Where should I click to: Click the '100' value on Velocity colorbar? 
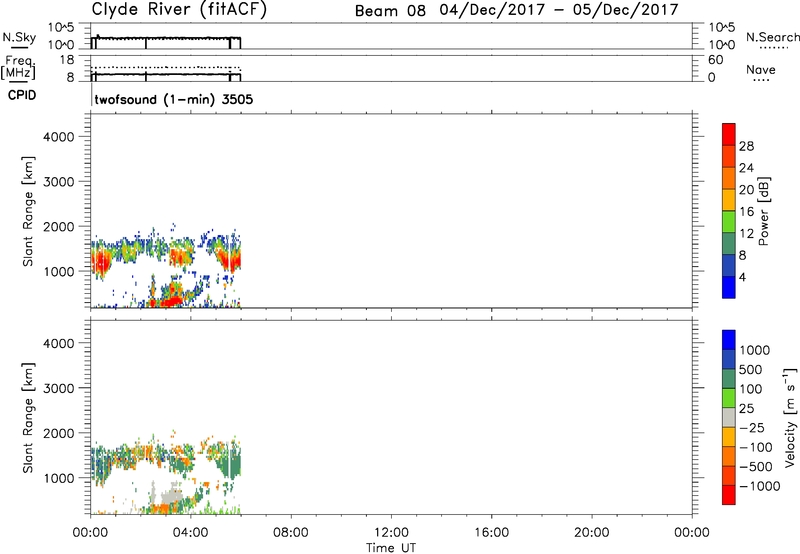point(750,389)
